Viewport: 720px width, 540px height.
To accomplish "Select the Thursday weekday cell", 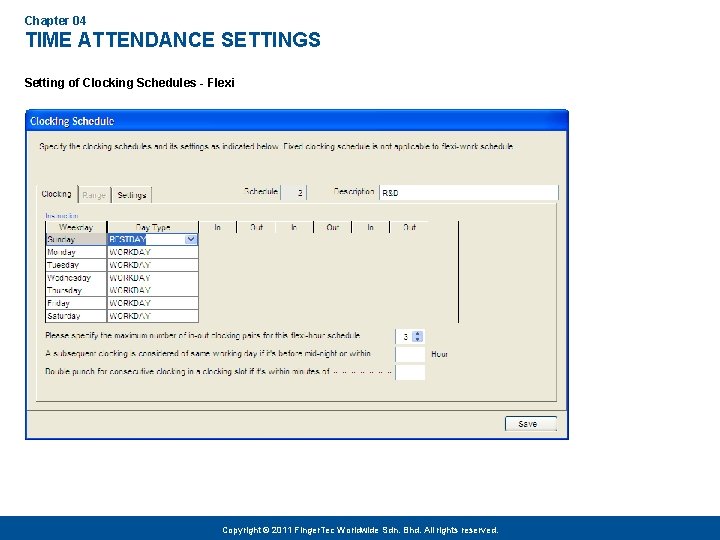I will point(76,290).
